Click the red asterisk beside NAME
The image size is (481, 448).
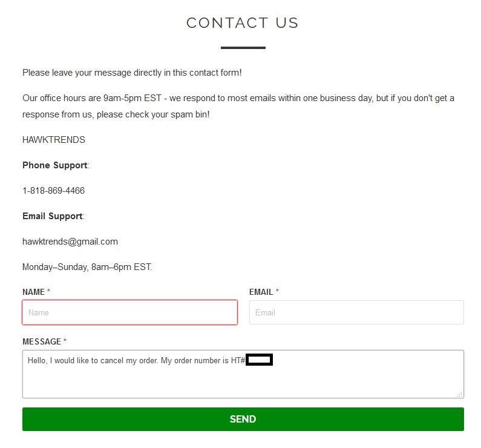pos(48,292)
